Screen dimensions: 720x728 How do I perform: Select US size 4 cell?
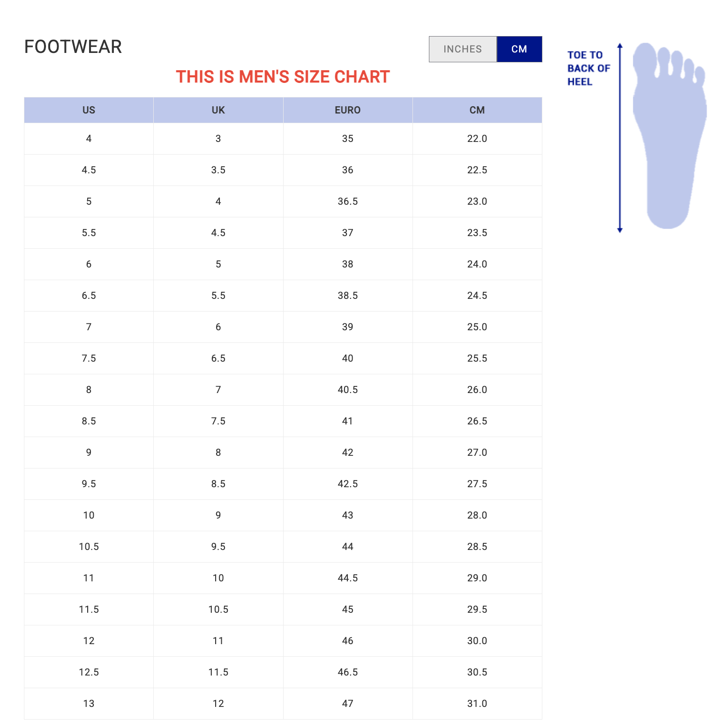pos(89,139)
